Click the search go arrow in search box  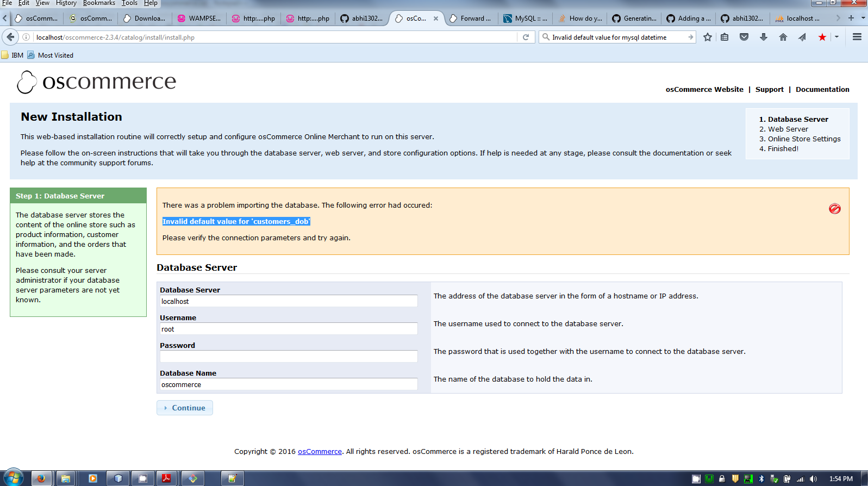[690, 37]
